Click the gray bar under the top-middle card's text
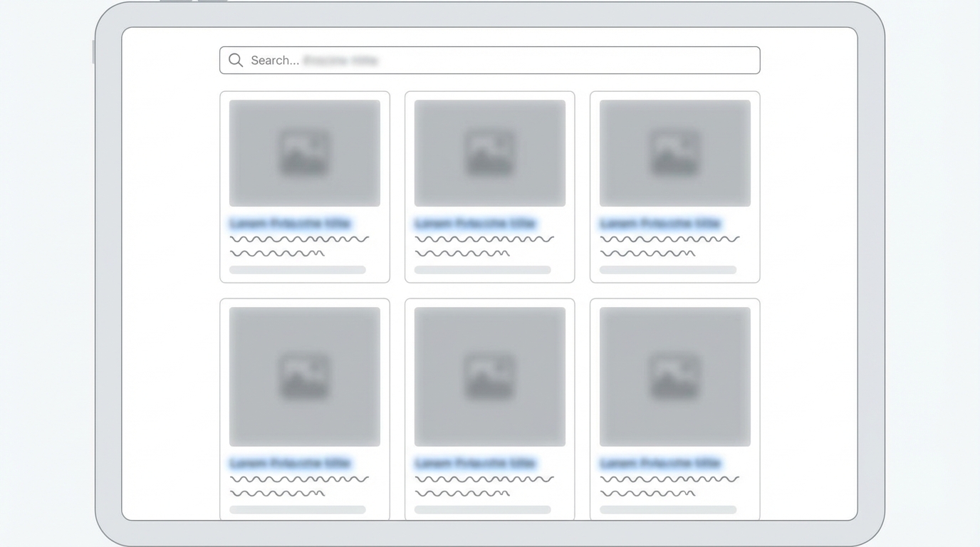This screenshot has width=980, height=547. pos(483,270)
